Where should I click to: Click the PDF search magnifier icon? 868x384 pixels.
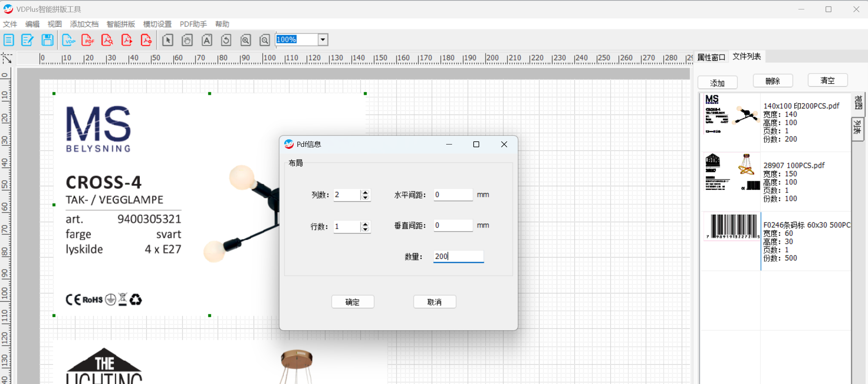[107, 40]
